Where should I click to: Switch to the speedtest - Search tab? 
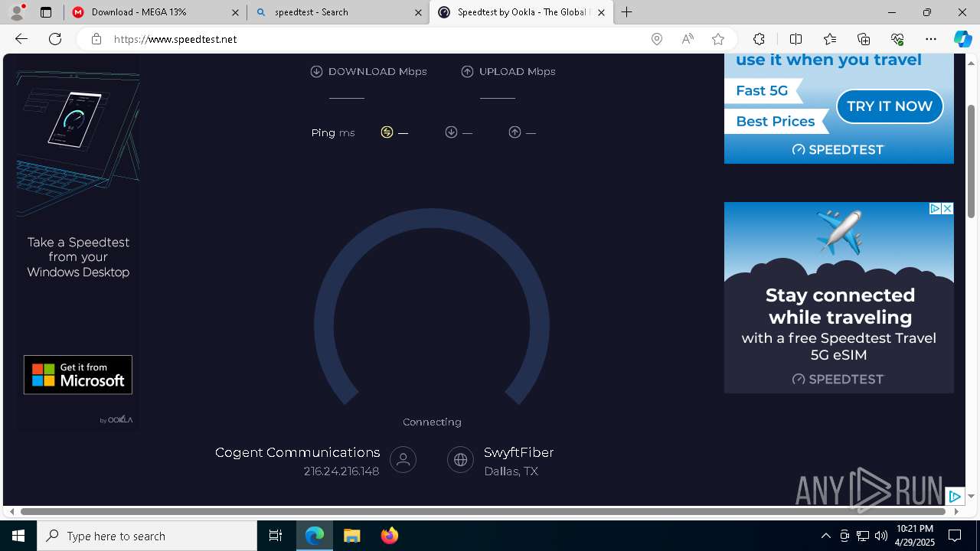point(337,12)
